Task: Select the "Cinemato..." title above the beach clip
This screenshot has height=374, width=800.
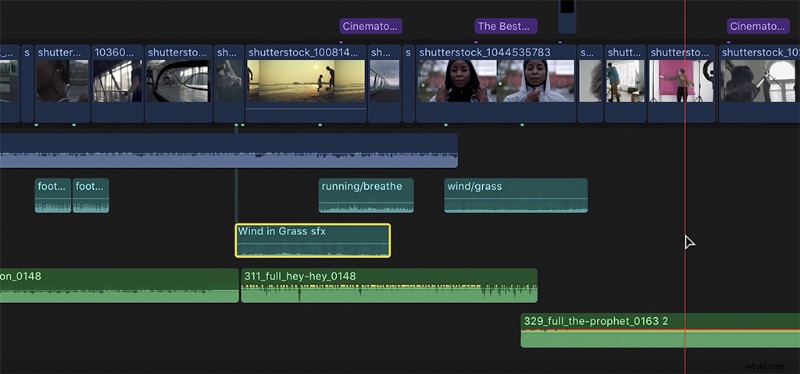Action: [x=370, y=26]
